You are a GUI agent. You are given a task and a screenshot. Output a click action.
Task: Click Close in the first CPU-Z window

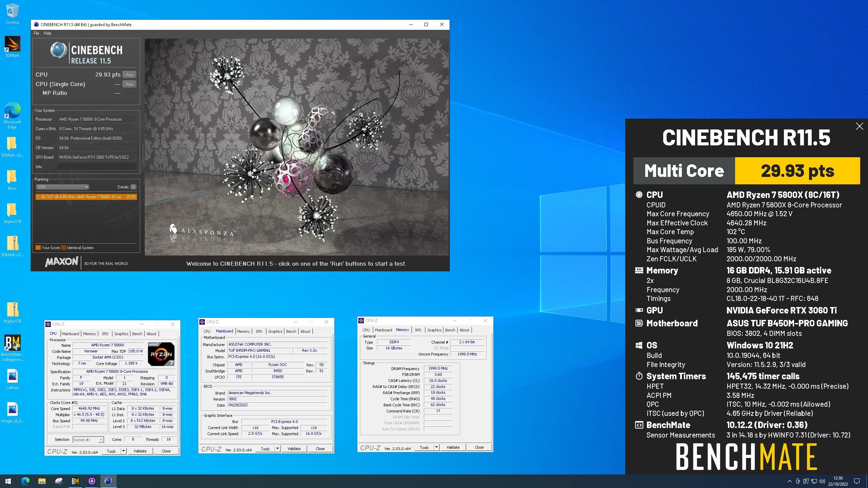[x=166, y=451]
